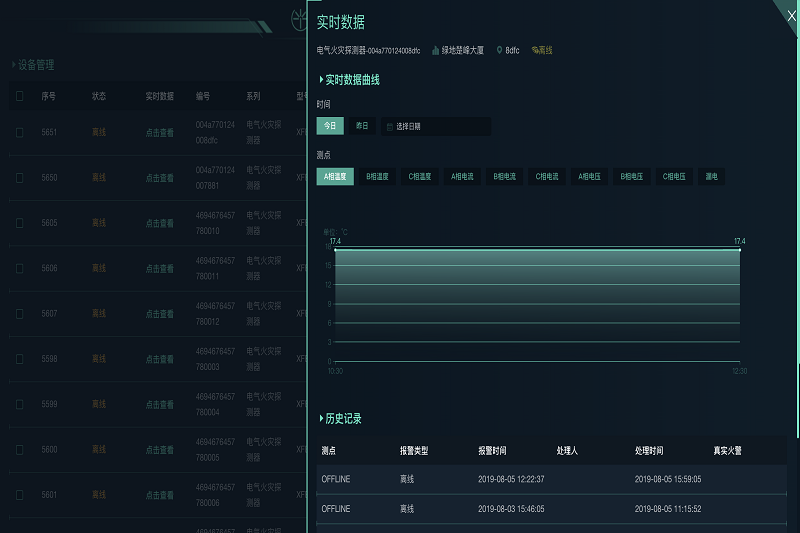Screen dimensions: 800x533
Task: Open 点击查看 for device 5598
Action: click(160, 359)
